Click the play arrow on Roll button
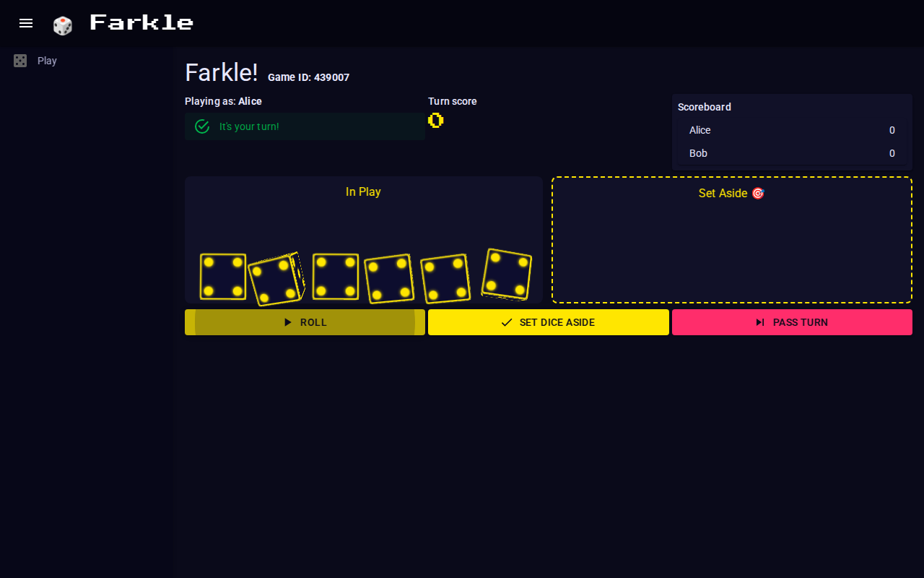The image size is (924, 578). point(288,322)
